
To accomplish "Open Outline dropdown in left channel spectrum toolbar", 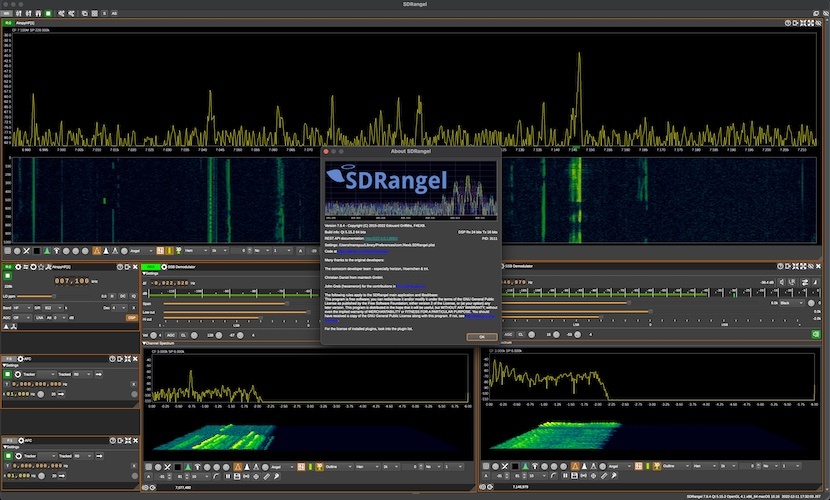I will tap(339, 467).
